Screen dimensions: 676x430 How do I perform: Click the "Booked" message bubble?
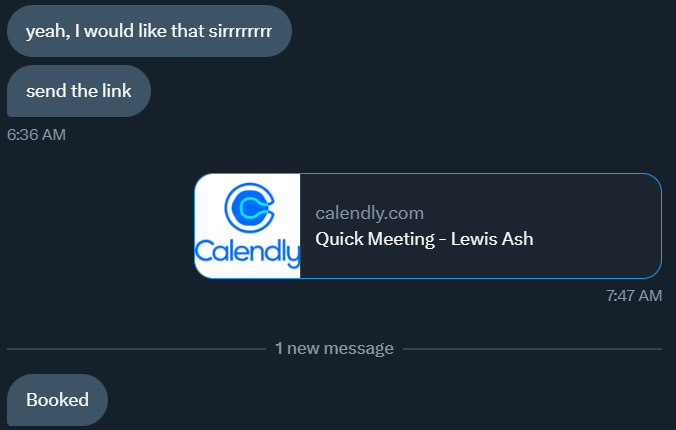point(57,400)
